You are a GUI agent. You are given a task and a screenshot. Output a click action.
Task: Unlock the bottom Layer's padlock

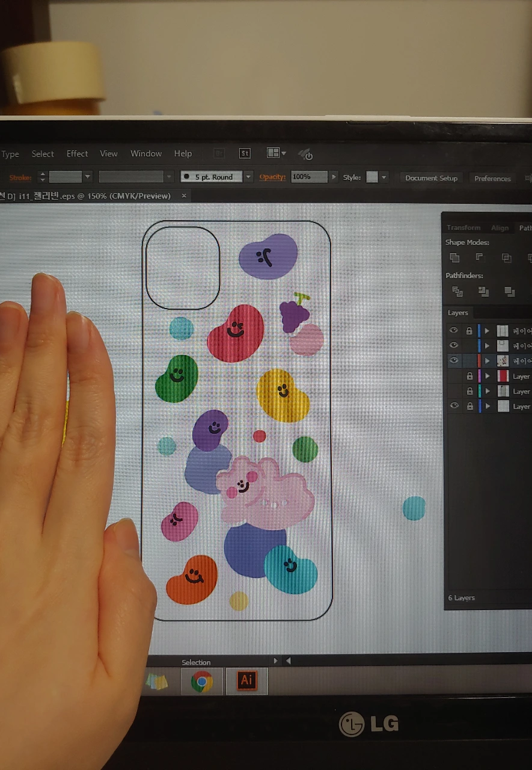(470, 407)
